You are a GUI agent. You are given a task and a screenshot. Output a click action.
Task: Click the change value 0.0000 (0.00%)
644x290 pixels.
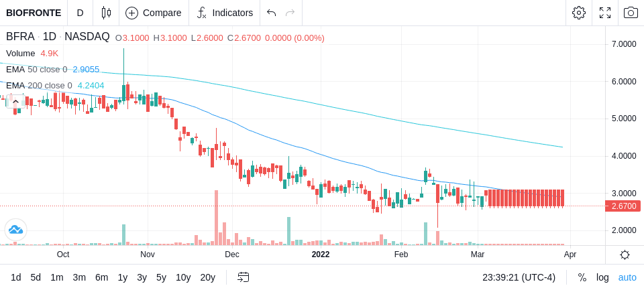click(x=294, y=38)
